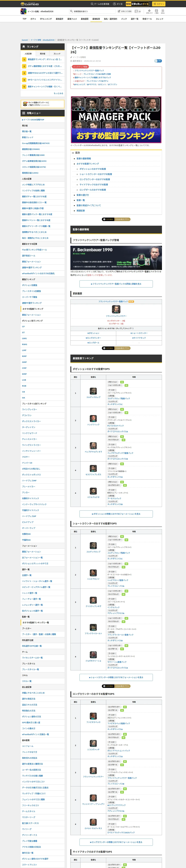Click the ファビオカペッロ manager portrait

tap(93, 716)
